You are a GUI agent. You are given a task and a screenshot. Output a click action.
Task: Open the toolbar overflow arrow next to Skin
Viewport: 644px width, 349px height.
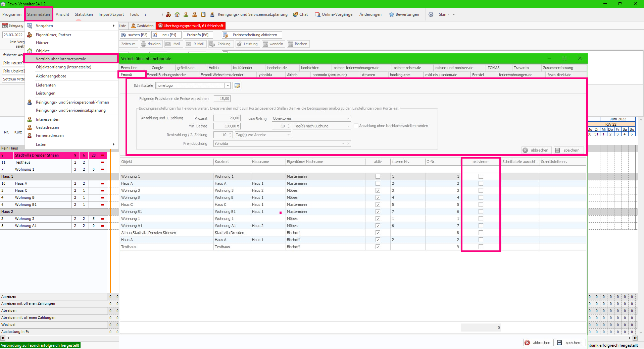[454, 14]
